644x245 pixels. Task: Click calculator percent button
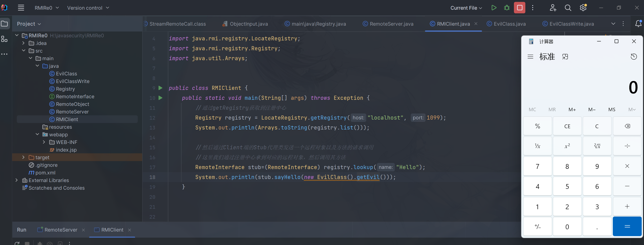tap(538, 126)
